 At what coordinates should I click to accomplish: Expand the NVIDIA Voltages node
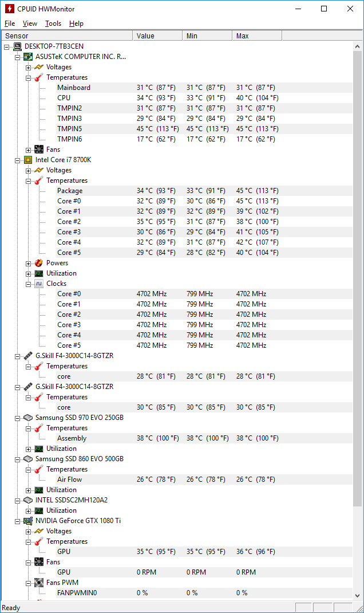coord(29,532)
